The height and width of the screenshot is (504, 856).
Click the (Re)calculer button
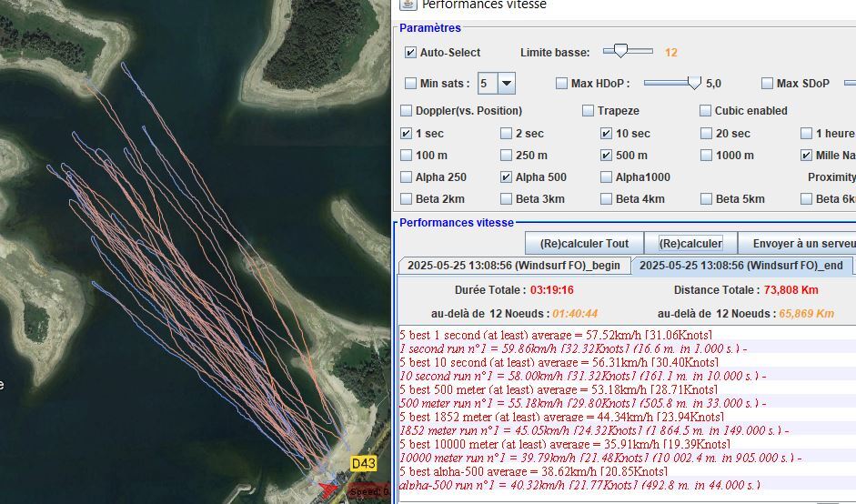[690, 244]
